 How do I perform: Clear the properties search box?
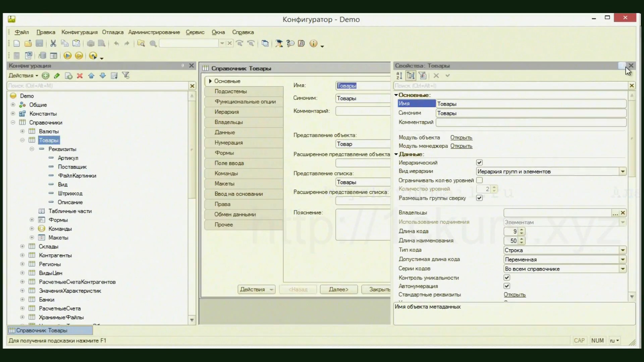click(632, 86)
